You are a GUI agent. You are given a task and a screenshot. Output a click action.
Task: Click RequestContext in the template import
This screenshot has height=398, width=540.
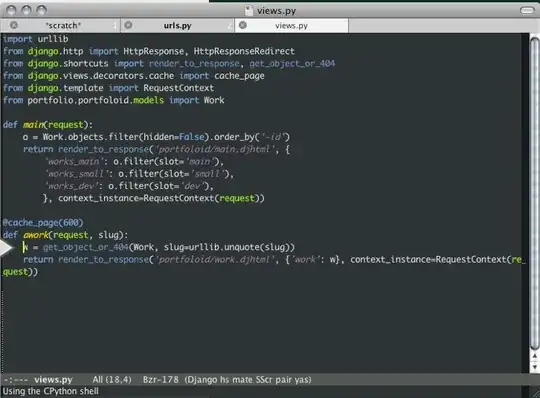pos(178,88)
